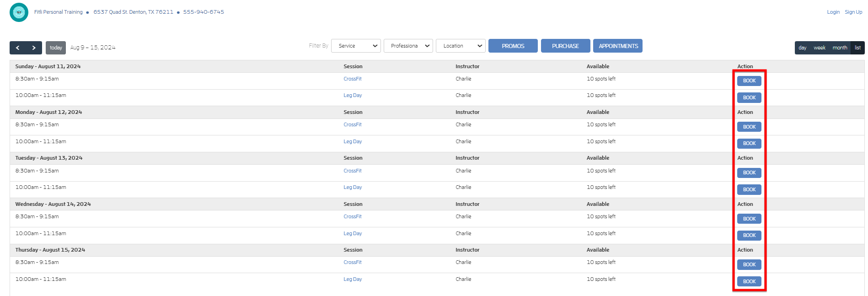Viewport: 868px width, 296px height.
Task: Switch to day view
Action: 802,48
